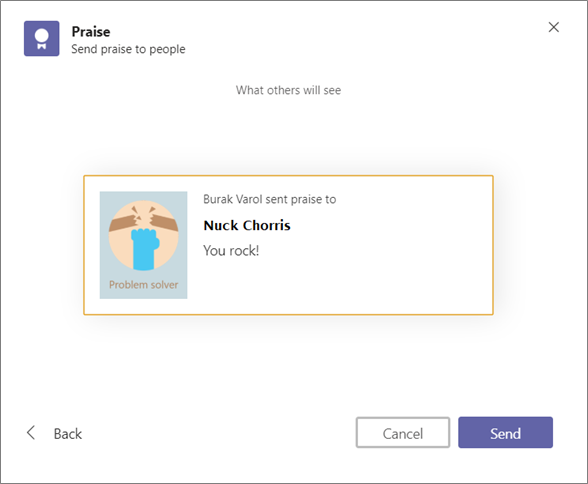This screenshot has width=588, height=484.
Task: Click the 'You rock!' message text
Action: 231,250
